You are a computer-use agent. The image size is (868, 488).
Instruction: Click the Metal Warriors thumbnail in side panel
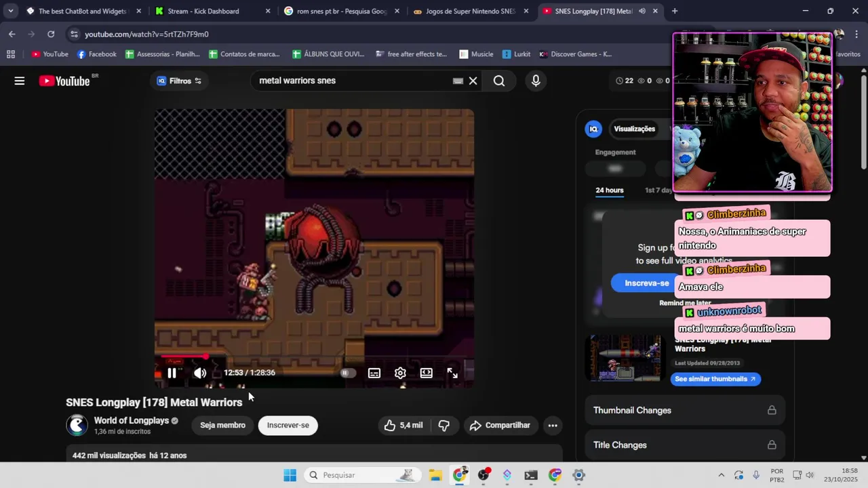[625, 359]
